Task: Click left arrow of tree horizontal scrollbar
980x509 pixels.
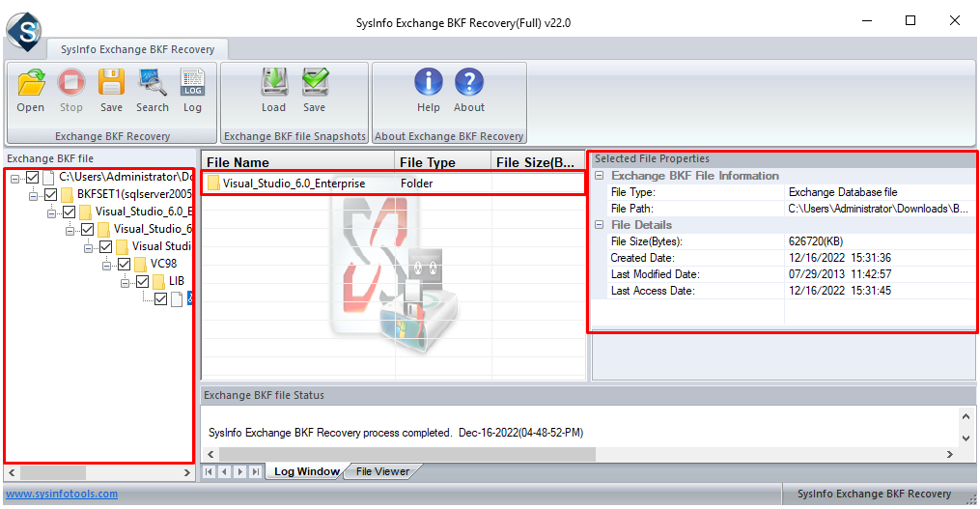Action: point(12,472)
